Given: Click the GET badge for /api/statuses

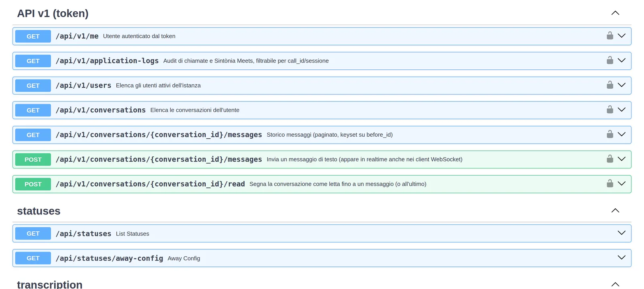Looking at the screenshot, I should point(33,233).
